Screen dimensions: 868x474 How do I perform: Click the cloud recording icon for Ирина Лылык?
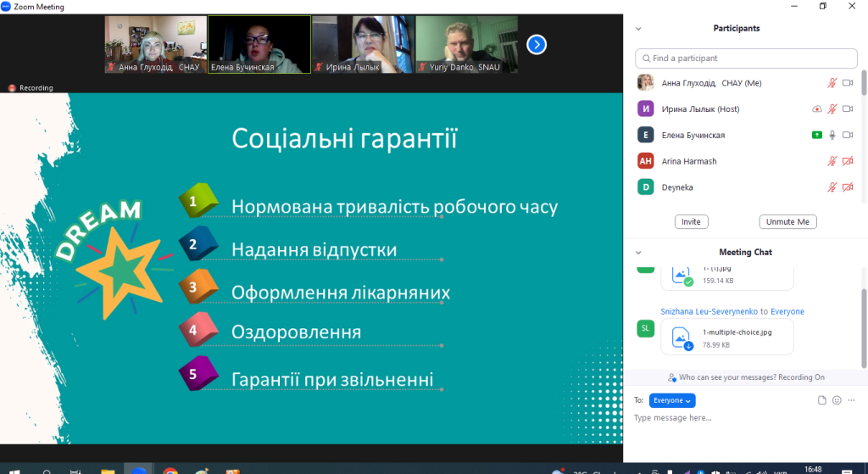816,109
